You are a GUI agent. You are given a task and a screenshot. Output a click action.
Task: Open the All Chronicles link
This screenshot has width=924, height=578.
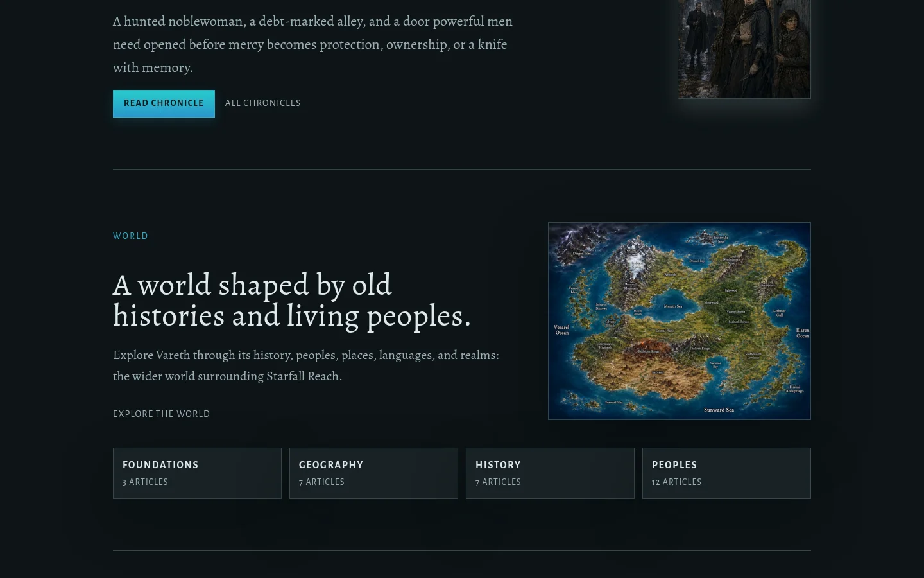pyautogui.click(x=262, y=103)
